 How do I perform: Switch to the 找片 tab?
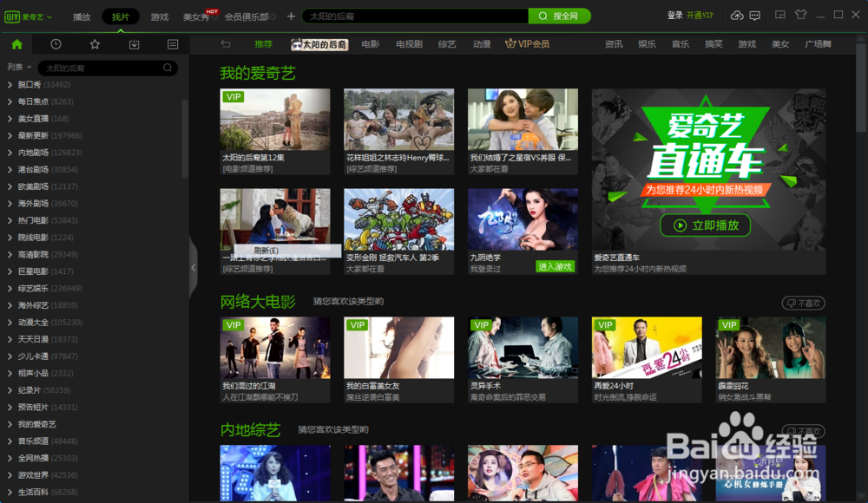click(x=121, y=16)
